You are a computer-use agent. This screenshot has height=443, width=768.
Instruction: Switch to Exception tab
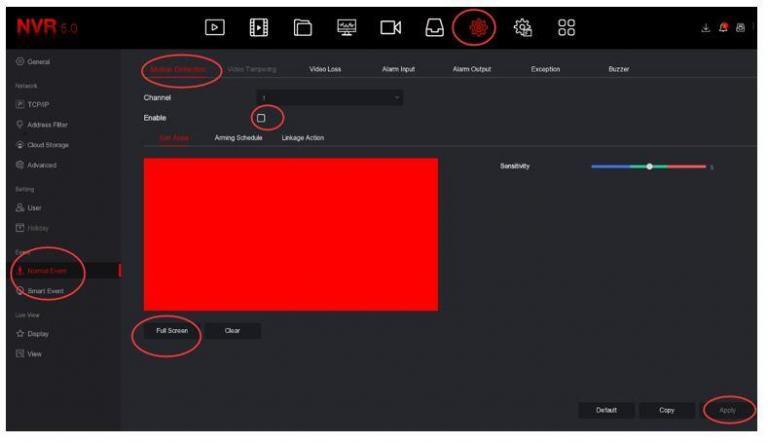pyautogui.click(x=545, y=69)
